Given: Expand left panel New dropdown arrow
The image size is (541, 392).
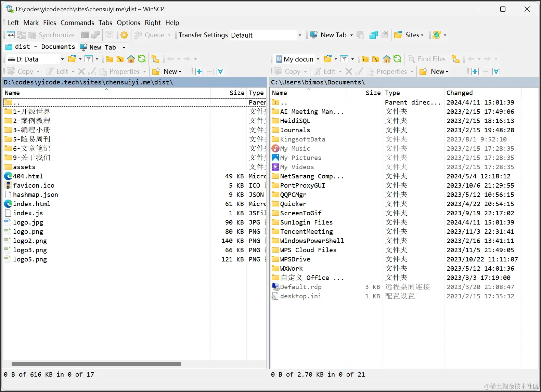Looking at the screenshot, I should pos(180,72).
